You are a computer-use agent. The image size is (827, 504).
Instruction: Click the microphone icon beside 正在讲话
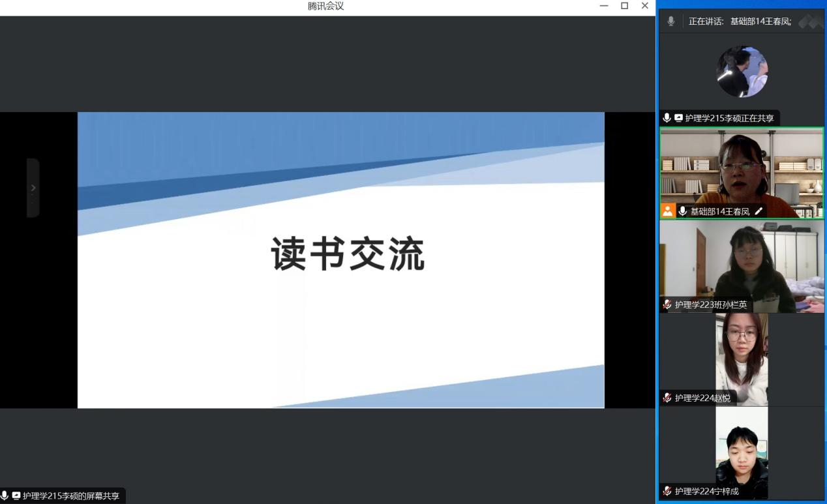[x=671, y=22]
